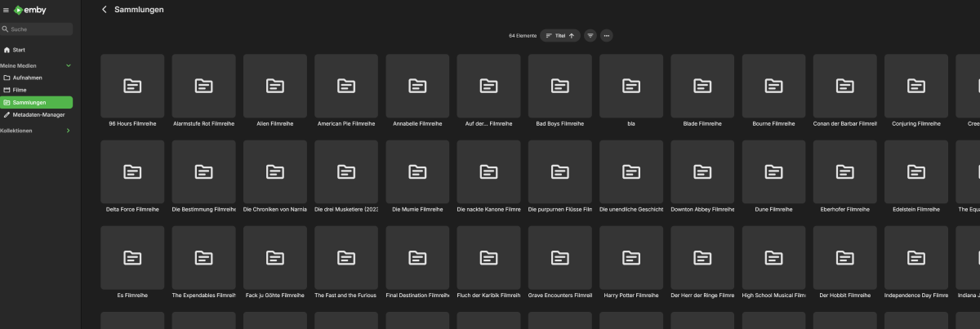980x329 pixels.
Task: Open the Bad Boys Filmreihe folder icon
Action: coord(560,85)
